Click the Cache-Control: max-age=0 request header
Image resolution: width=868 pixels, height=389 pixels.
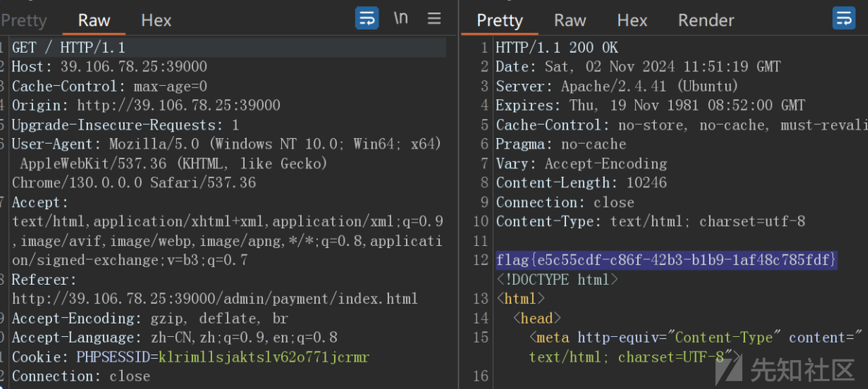109,86
